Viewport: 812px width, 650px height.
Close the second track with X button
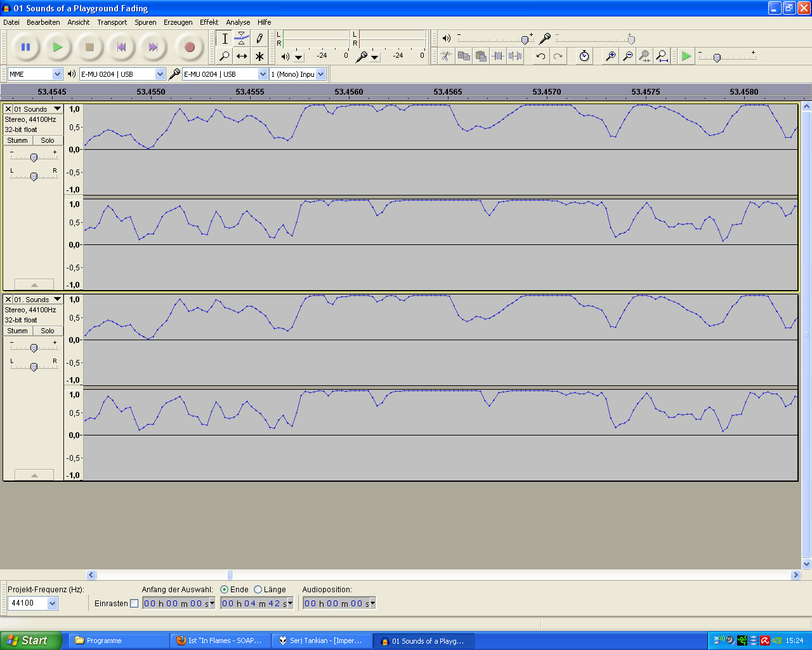(x=8, y=300)
